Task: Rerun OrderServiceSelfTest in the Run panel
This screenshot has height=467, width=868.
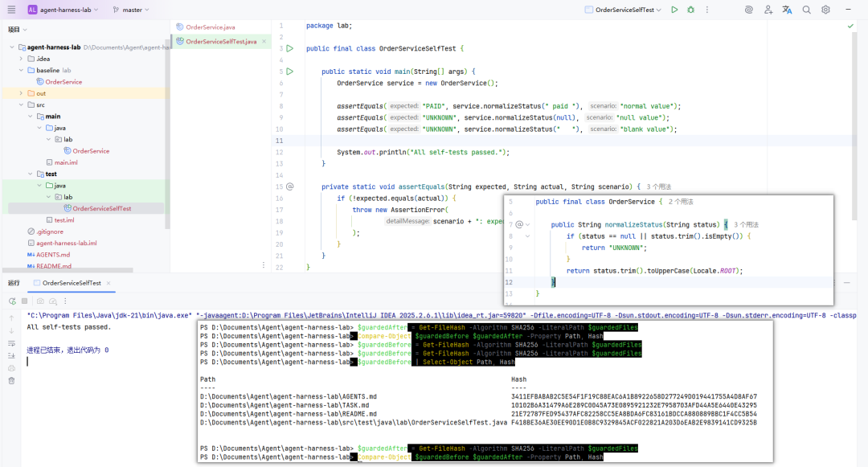Action: click(12, 301)
